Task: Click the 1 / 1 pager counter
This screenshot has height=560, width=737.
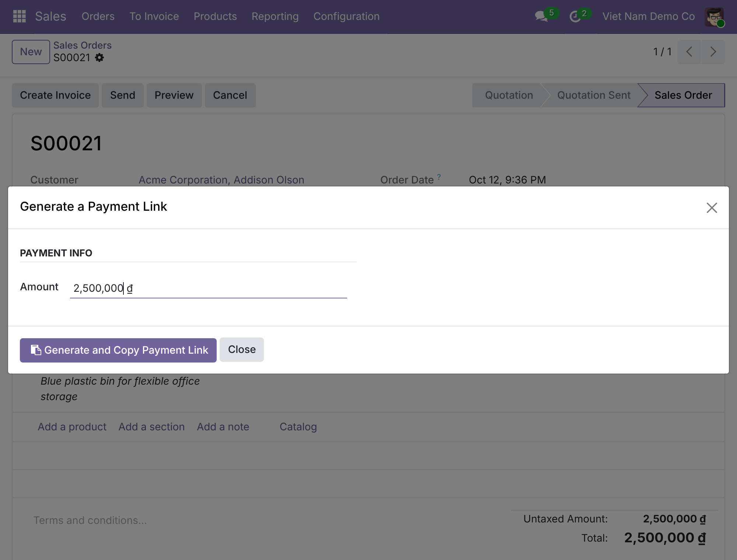Action: [x=662, y=52]
